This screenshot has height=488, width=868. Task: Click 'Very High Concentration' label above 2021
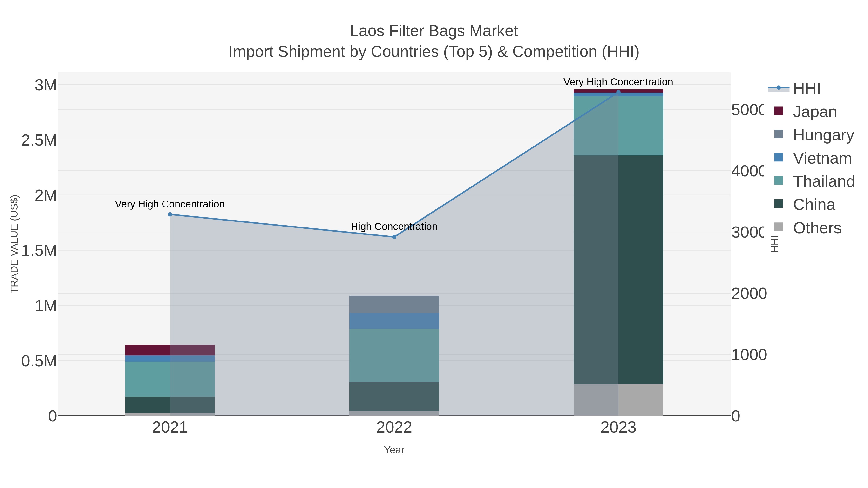pyautogui.click(x=170, y=204)
